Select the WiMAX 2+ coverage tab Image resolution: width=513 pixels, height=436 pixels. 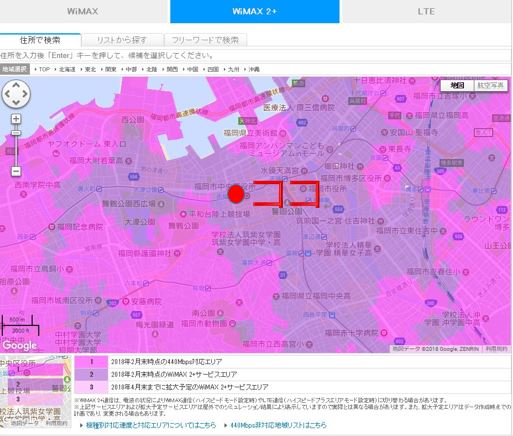pos(255,11)
